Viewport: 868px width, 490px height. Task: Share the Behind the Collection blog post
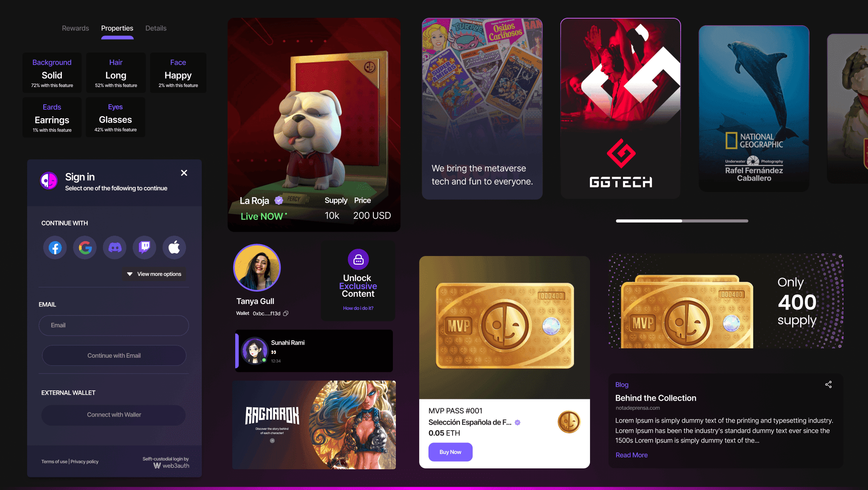pos(828,384)
